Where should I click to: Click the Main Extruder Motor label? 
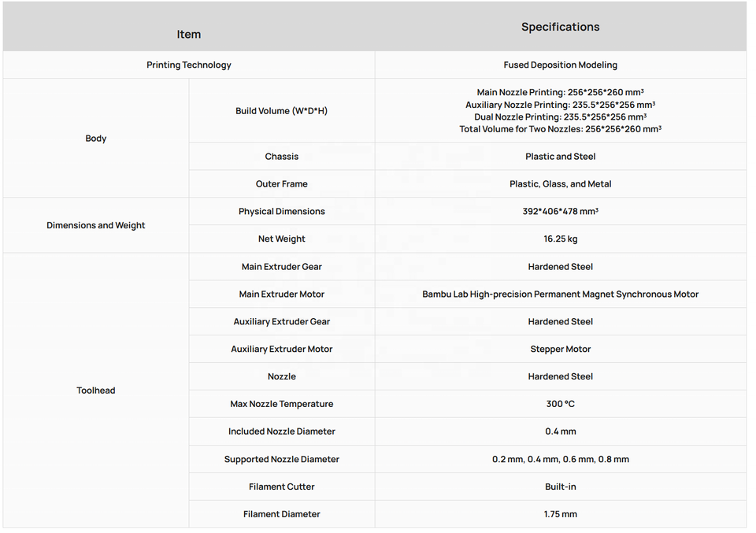pos(282,294)
